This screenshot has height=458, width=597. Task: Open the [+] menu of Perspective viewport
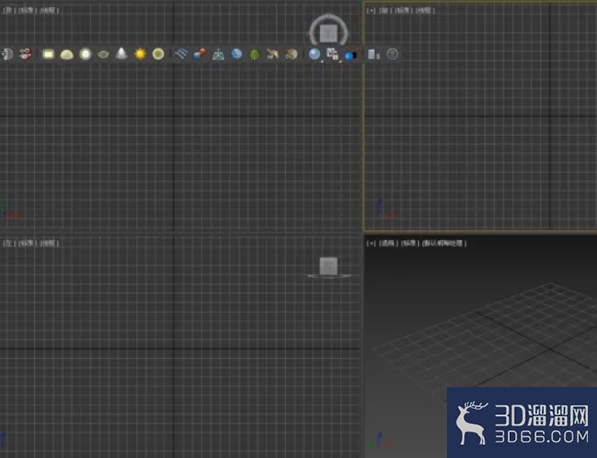point(371,243)
